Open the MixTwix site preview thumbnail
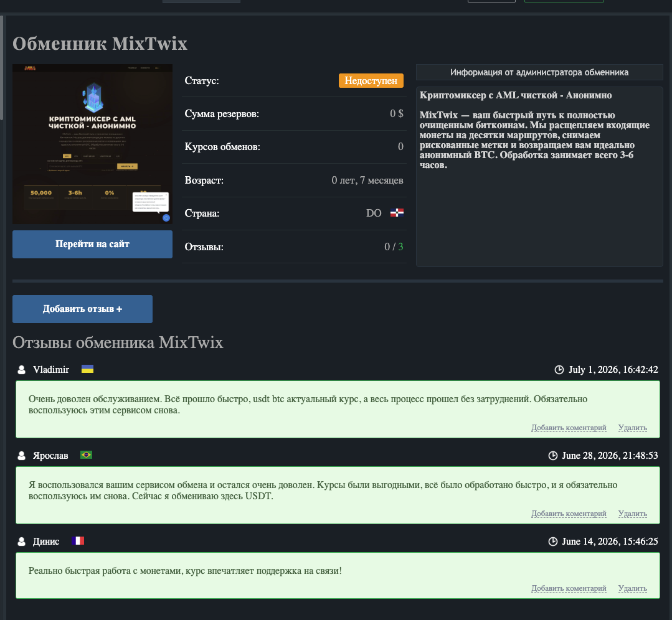 pos(93,144)
